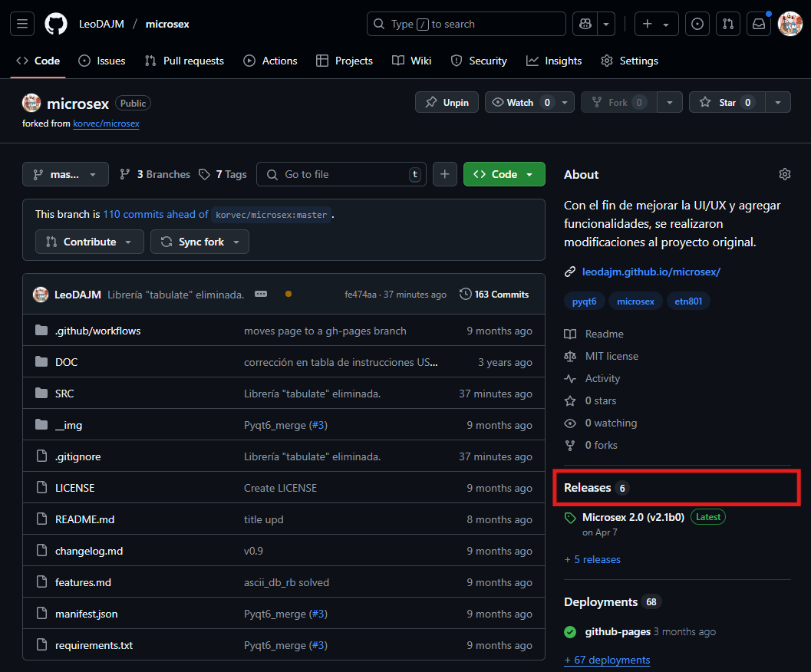Click the forks icon in About

570,446
